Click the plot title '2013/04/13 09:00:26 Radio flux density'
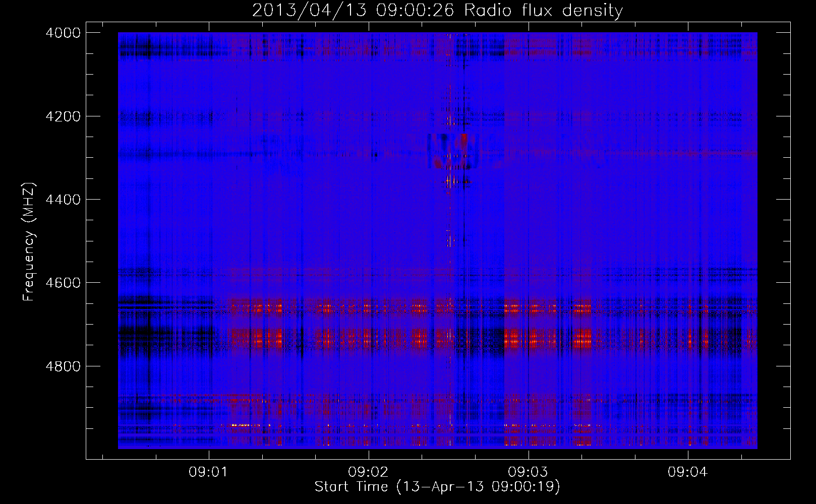The width and height of the screenshot is (816, 504). (437, 10)
